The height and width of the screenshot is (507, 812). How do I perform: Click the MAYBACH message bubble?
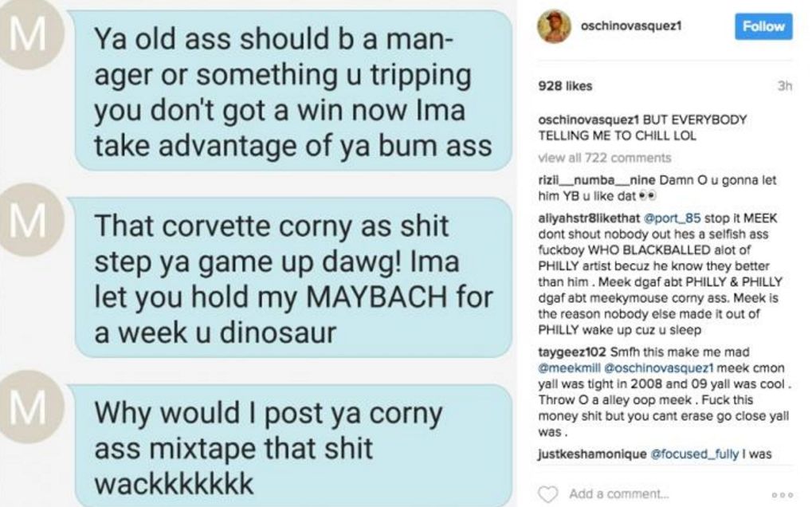pyautogui.click(x=293, y=277)
